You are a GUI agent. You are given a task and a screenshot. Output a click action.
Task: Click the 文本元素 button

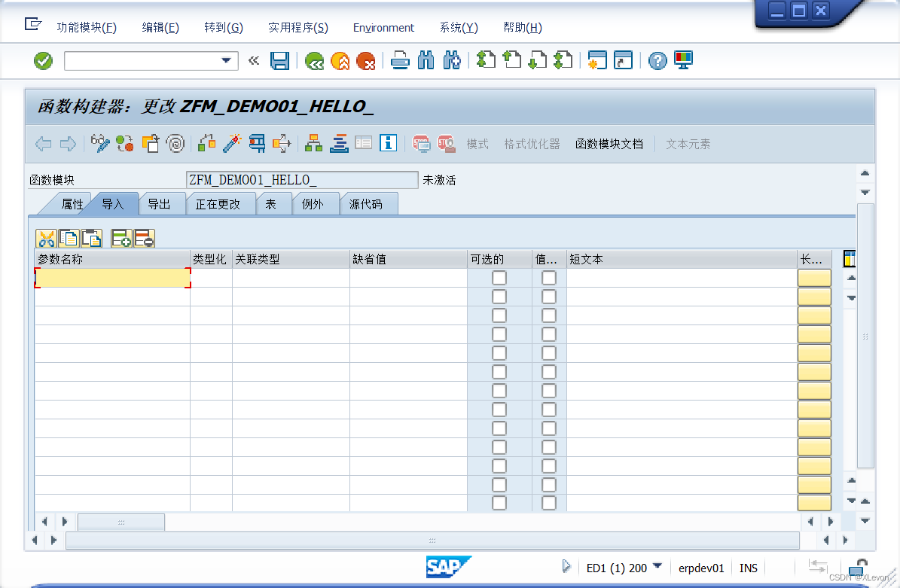tap(688, 144)
